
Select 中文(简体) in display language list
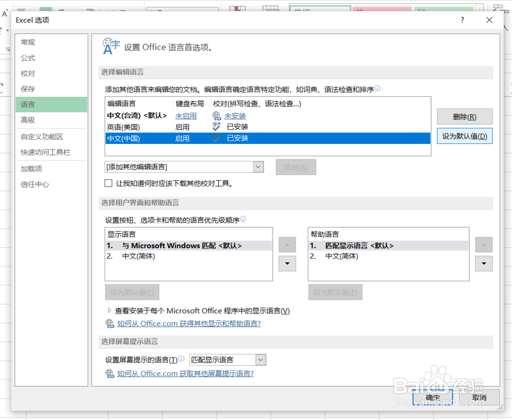click(x=189, y=256)
